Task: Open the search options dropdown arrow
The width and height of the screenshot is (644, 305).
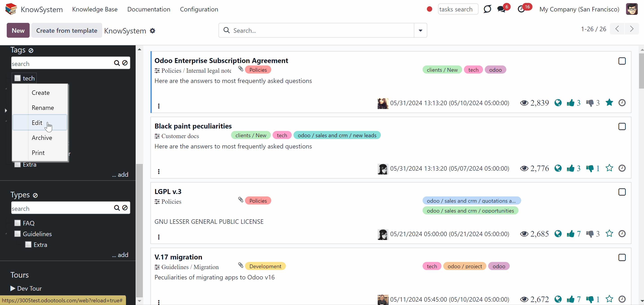Action: point(421,30)
